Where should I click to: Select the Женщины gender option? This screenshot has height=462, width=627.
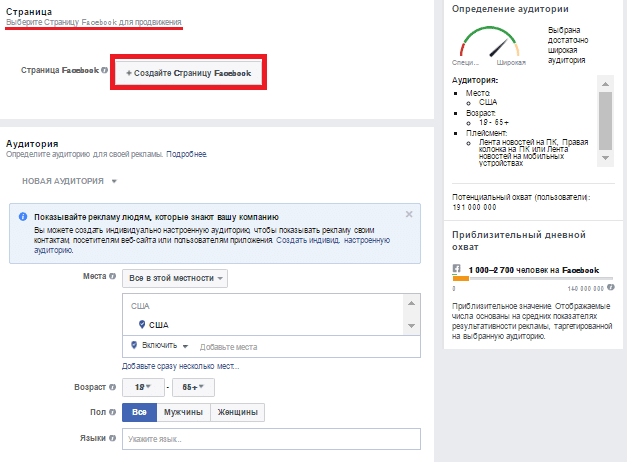pyautogui.click(x=236, y=412)
